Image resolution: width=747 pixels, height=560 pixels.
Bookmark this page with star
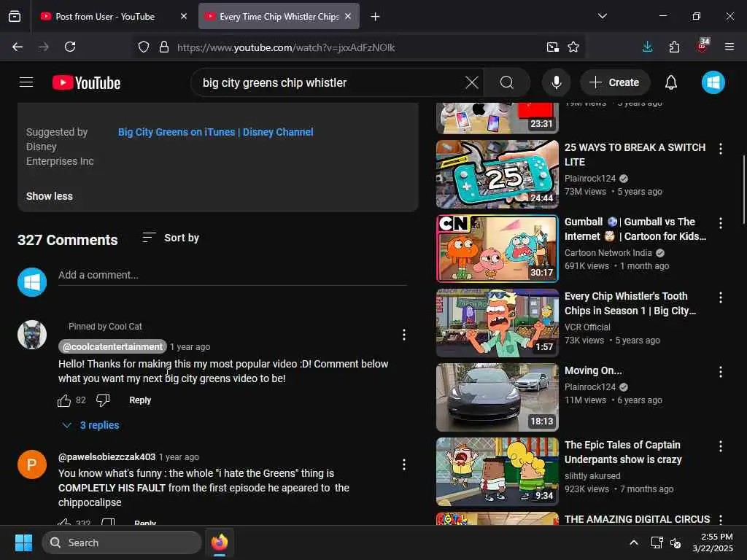(x=573, y=47)
